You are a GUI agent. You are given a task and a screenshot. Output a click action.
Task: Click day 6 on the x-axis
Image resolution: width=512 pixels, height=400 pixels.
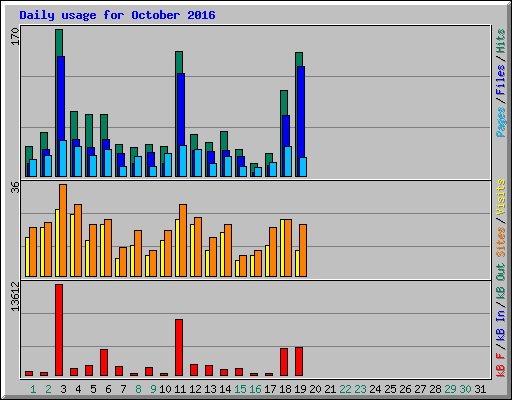(x=108, y=389)
